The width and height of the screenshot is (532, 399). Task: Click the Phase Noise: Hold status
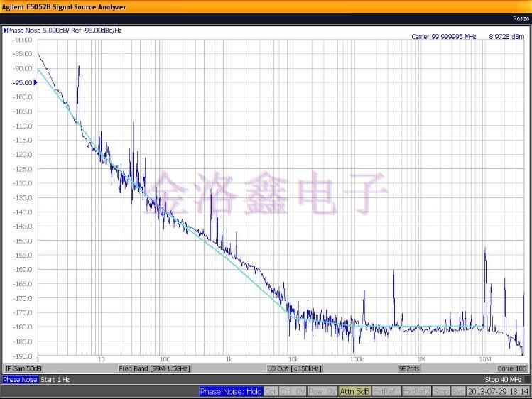click(x=231, y=391)
